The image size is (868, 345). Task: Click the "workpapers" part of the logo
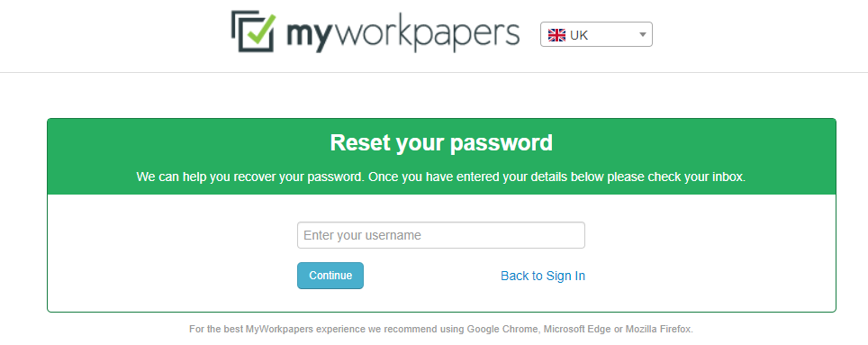tap(428, 34)
